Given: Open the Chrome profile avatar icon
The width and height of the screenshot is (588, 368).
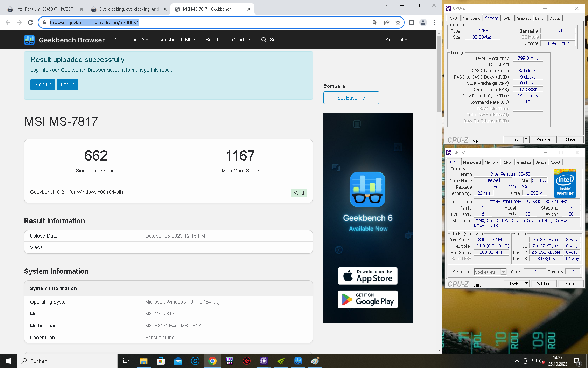Looking at the screenshot, I should 423,22.
